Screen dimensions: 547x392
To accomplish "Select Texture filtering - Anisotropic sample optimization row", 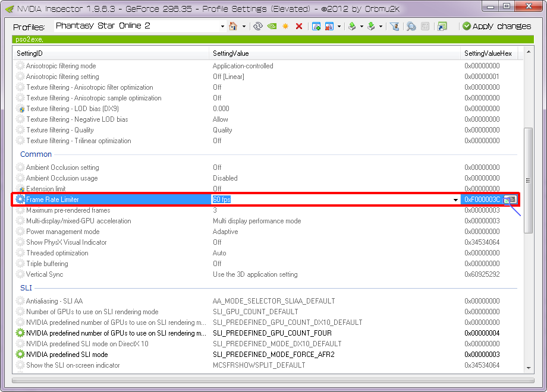I will point(267,98).
